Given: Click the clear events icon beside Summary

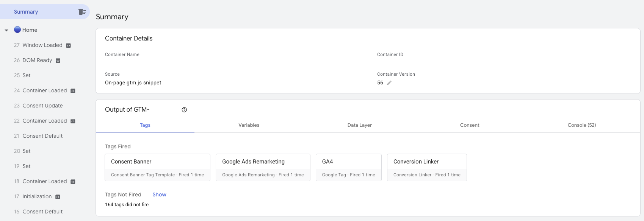Looking at the screenshot, I should (82, 12).
